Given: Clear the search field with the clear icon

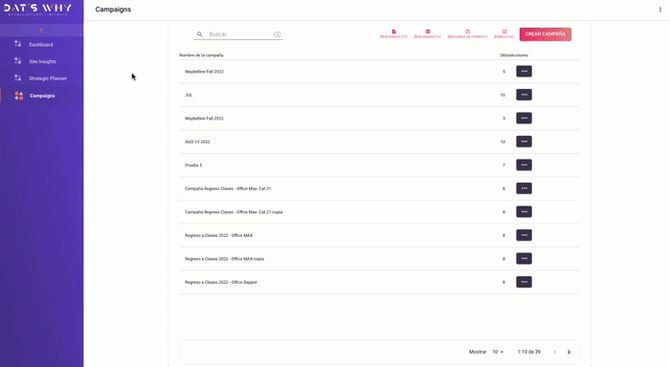Looking at the screenshot, I should point(277,34).
